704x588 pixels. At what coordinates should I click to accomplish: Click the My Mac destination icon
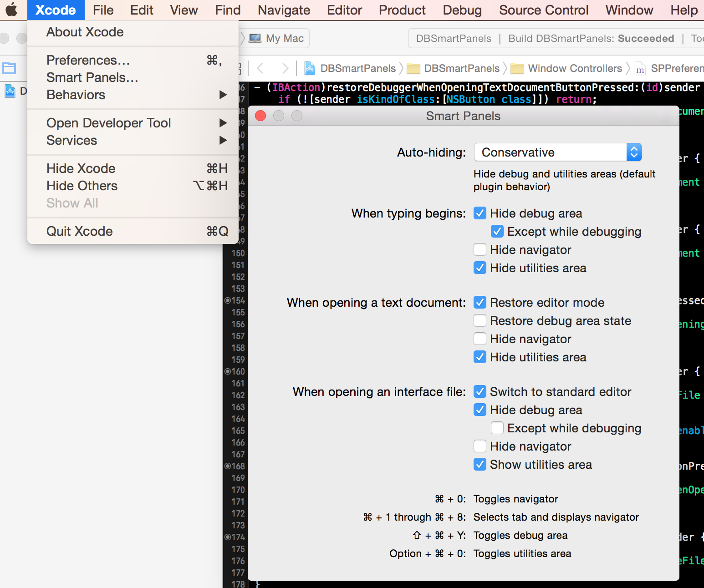click(255, 38)
